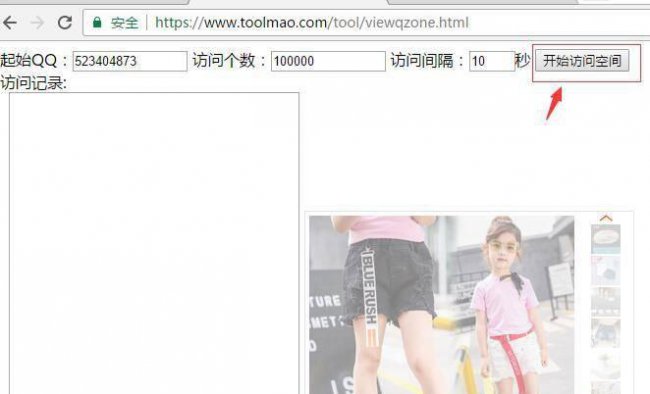Click the browser back arrow

pos(9,22)
